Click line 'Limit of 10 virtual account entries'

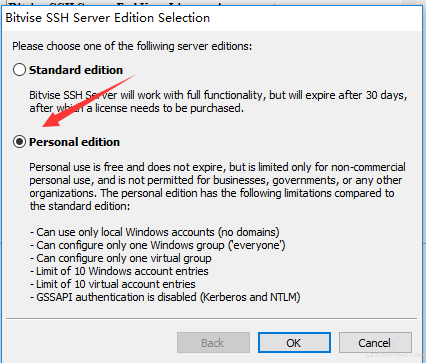(x=113, y=284)
